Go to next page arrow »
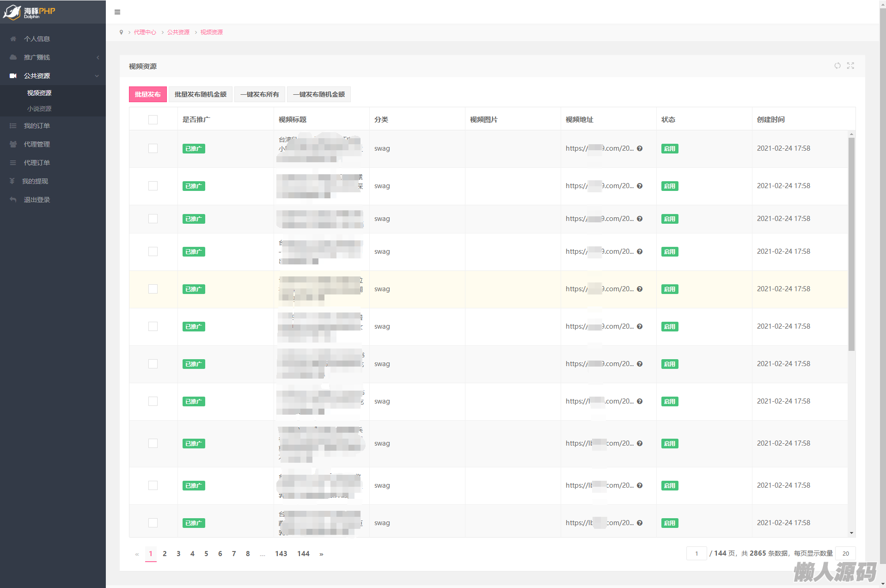 pos(321,554)
